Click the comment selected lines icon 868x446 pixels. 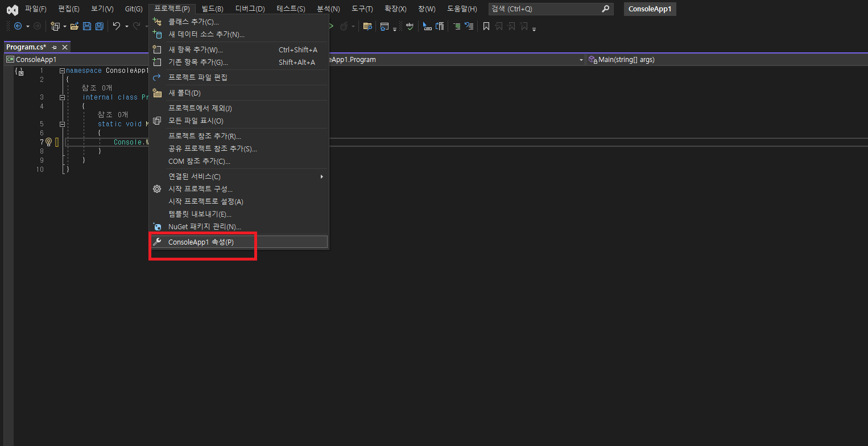(457, 26)
